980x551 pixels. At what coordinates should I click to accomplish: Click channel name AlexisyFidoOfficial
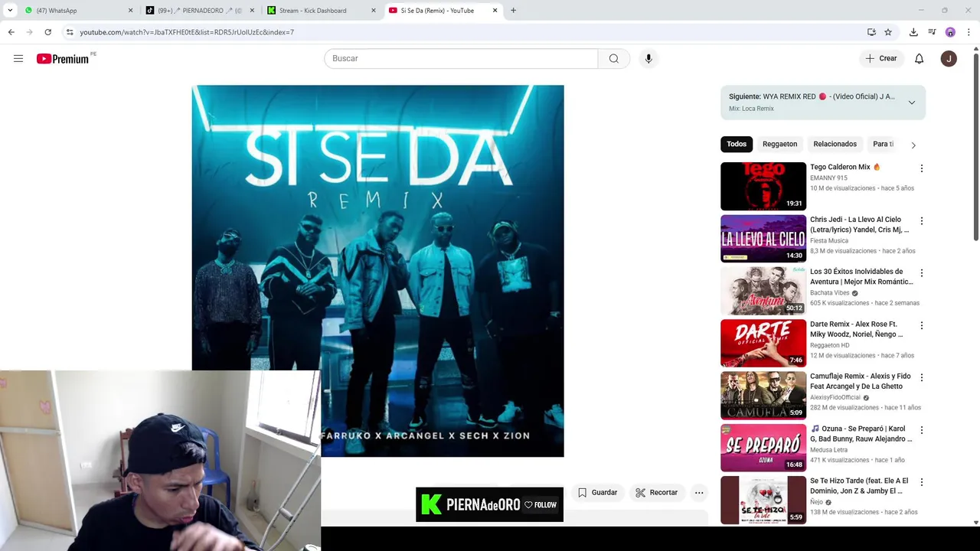click(x=835, y=397)
